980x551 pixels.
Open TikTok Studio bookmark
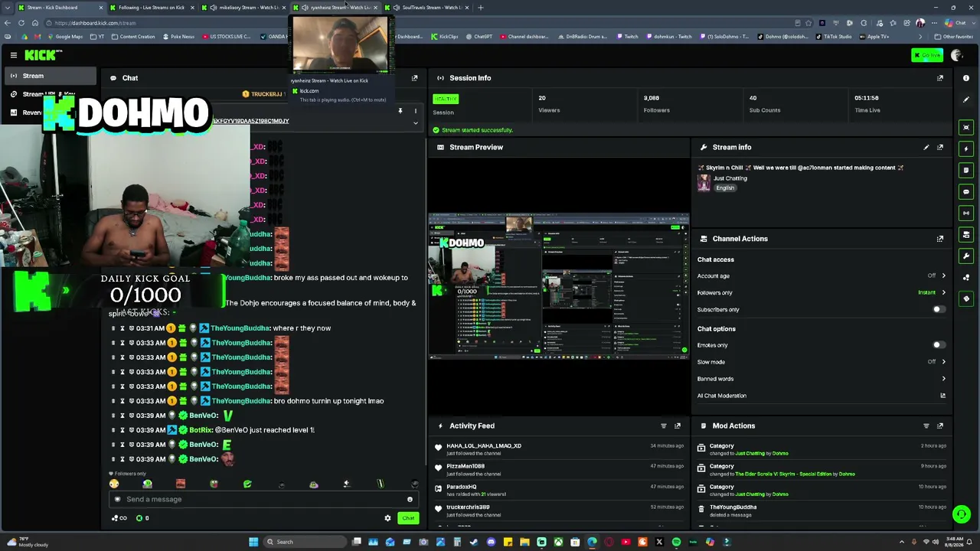[833, 37]
